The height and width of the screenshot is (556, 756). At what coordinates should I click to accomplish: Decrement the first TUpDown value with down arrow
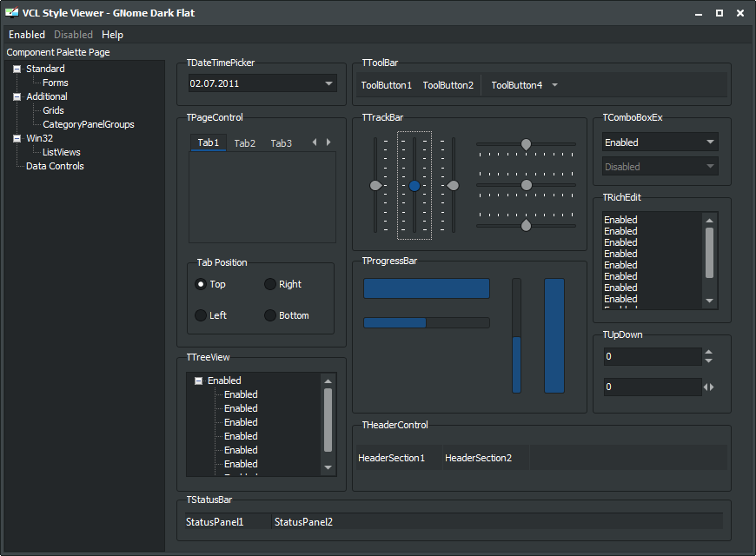tap(709, 361)
